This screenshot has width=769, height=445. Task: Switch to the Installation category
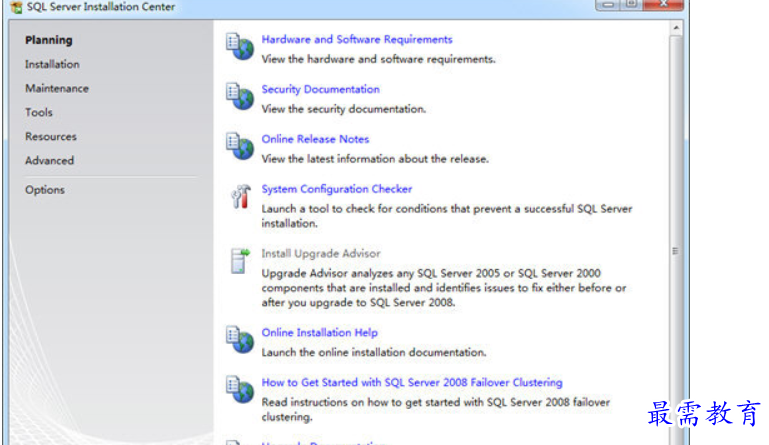(52, 64)
